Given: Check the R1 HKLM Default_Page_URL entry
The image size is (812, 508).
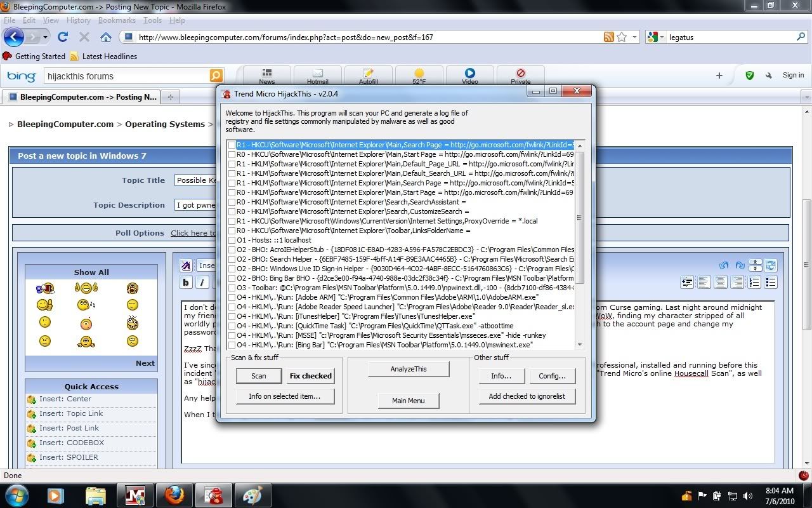Looking at the screenshot, I should [x=232, y=164].
